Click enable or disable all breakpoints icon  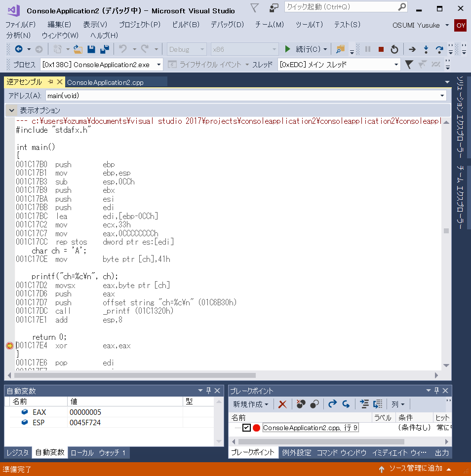point(314,404)
